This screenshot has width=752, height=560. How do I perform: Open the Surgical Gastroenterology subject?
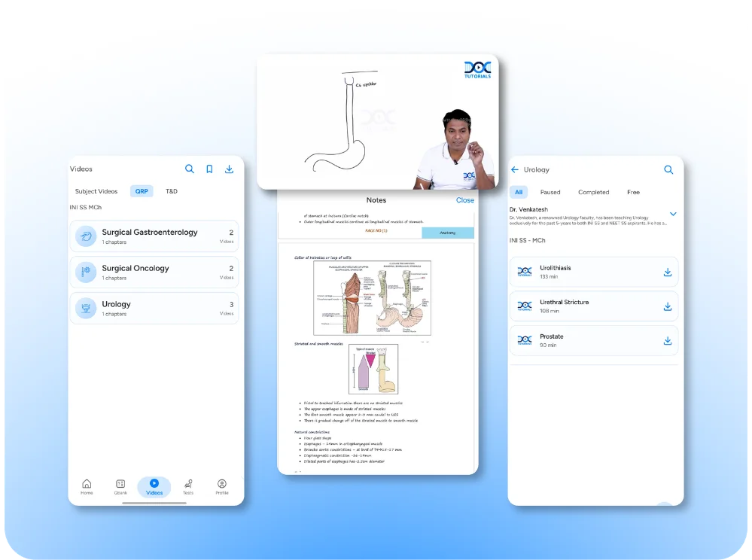point(154,236)
